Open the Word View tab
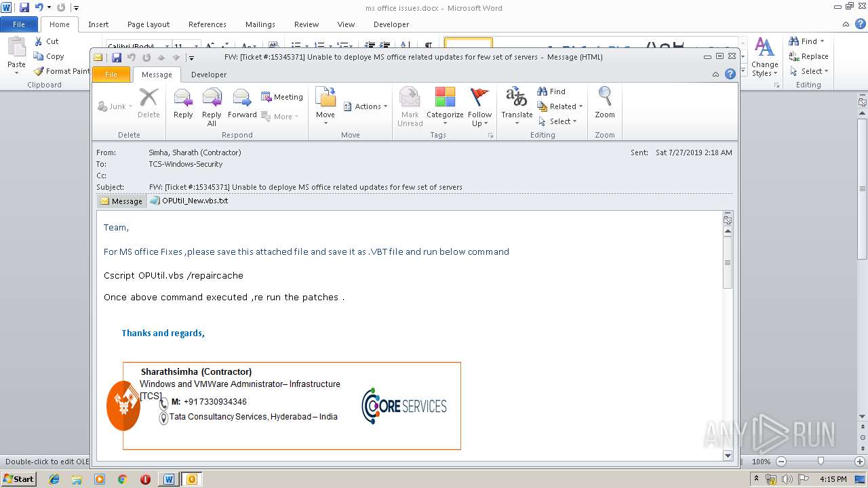 (346, 24)
